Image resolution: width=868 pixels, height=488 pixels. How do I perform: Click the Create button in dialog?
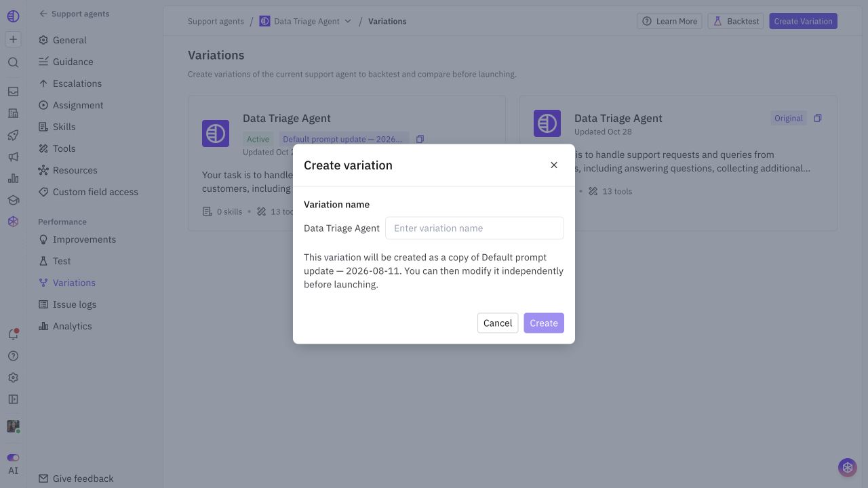544,323
